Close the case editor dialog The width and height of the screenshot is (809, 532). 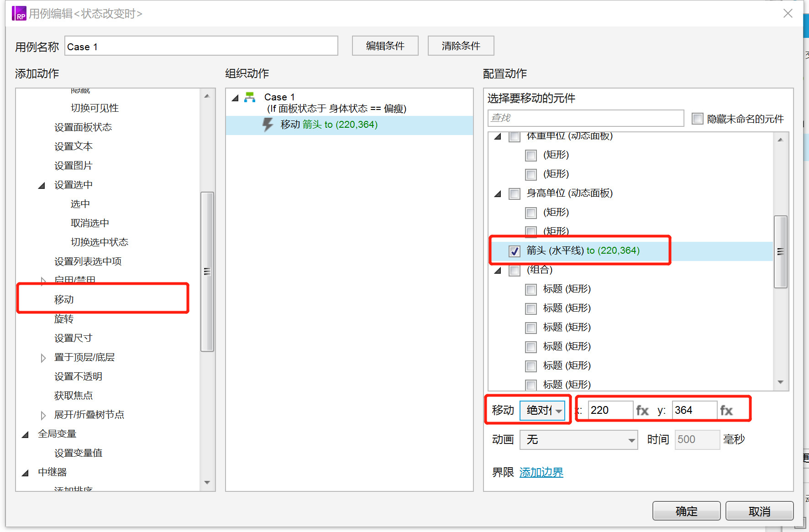coord(788,13)
